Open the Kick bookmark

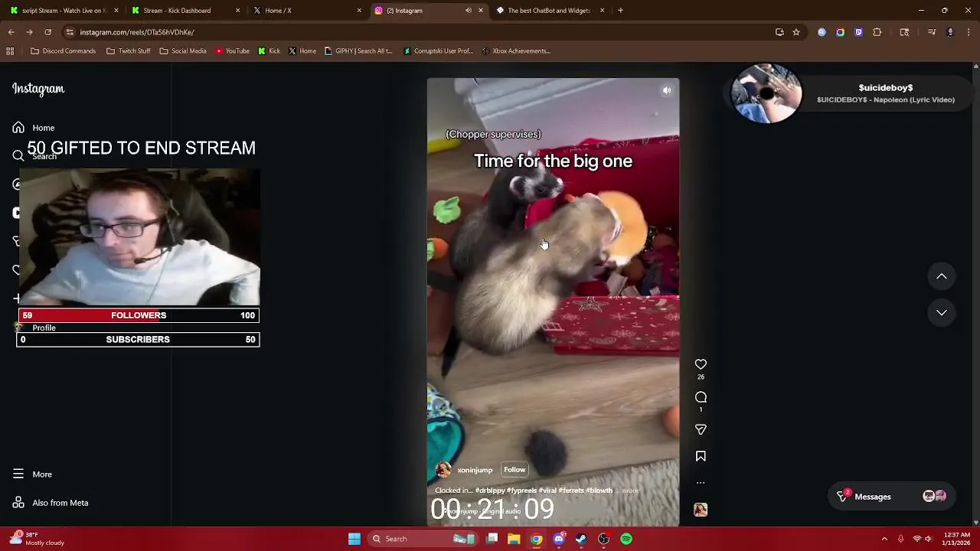(269, 51)
